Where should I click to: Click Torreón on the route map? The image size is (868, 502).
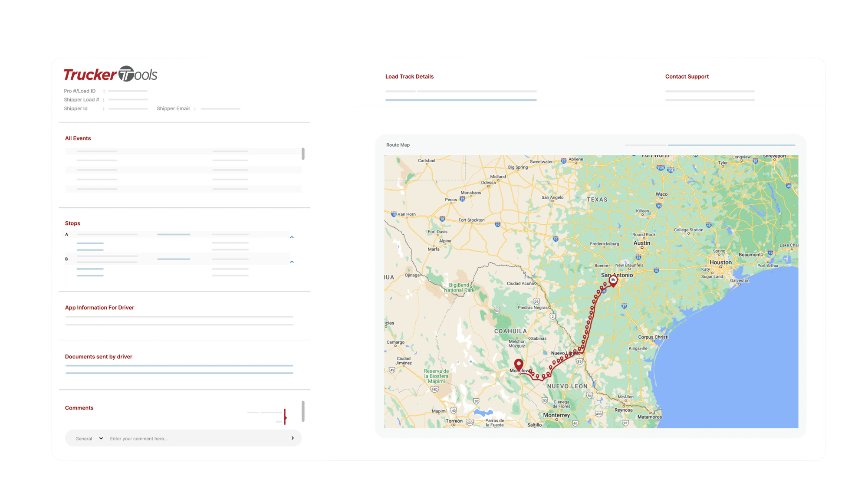[454, 421]
